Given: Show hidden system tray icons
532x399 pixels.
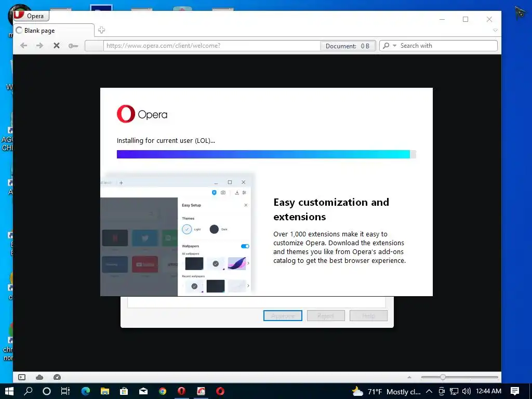Looking at the screenshot, I should tap(429, 391).
